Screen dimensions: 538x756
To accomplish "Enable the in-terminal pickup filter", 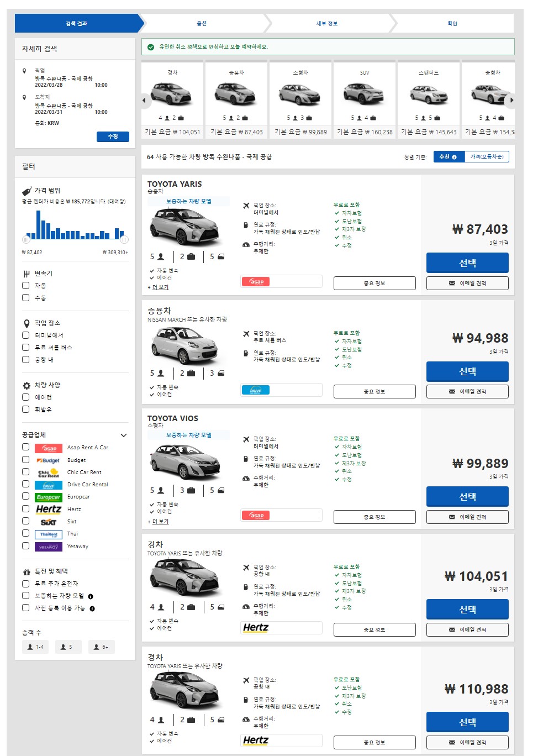I will pos(25,335).
